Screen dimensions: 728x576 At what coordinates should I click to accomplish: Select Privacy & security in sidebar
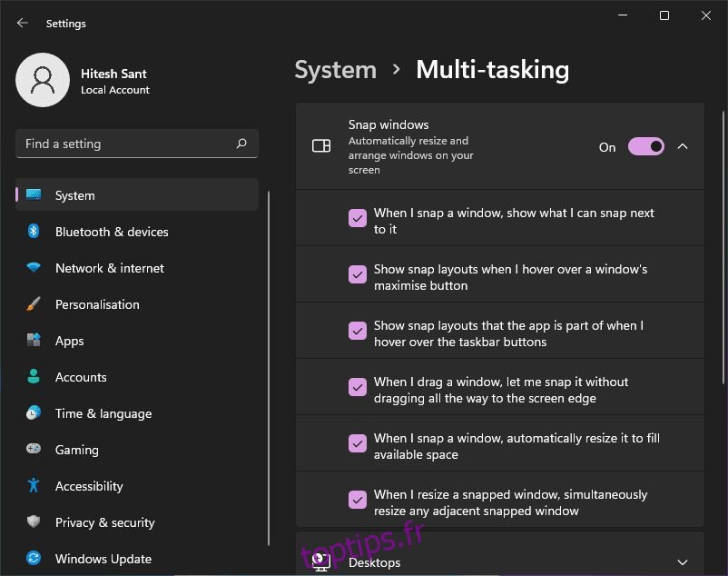coord(104,522)
